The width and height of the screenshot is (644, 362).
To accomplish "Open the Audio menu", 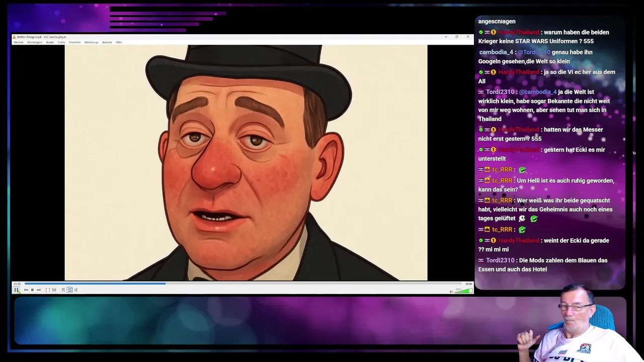I will (50, 42).
